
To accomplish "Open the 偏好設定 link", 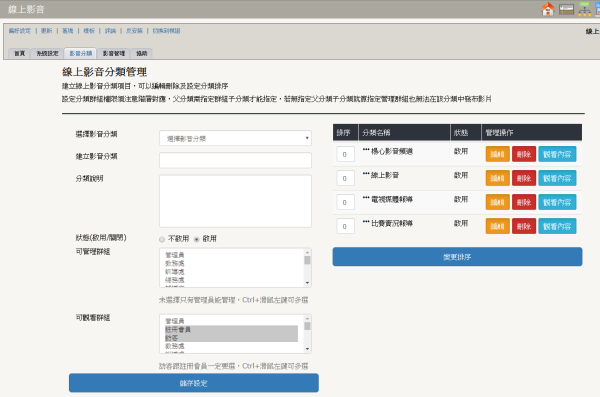I will 20,31.
